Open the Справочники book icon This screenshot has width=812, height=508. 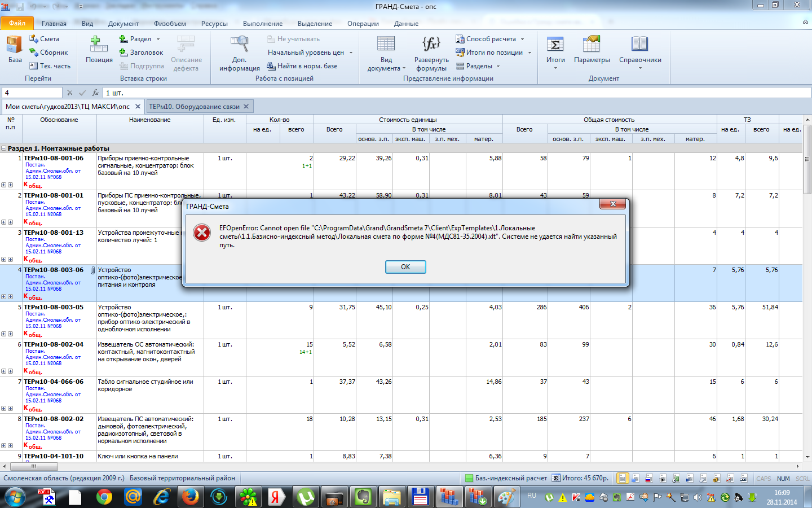click(640, 45)
